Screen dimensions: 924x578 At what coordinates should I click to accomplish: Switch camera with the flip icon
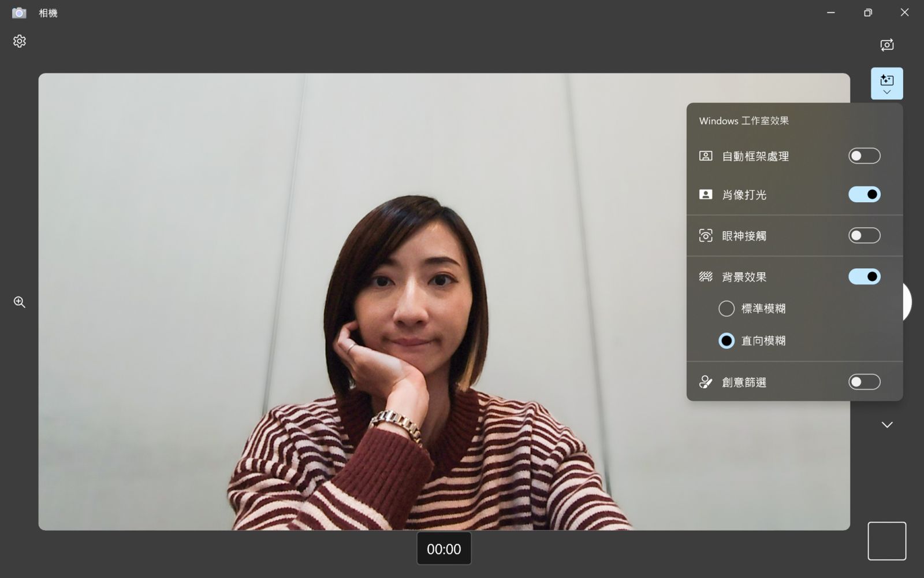887,45
